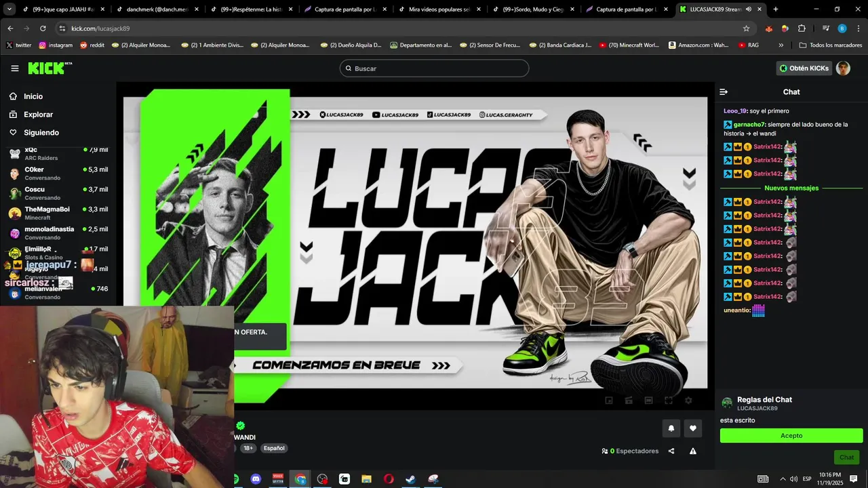This screenshot has width=868, height=488.
Task: Open the twitter bookmark
Action: [x=18, y=45]
